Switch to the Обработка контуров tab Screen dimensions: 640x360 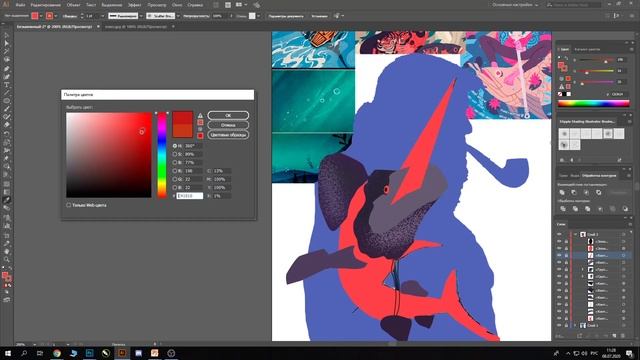point(599,176)
